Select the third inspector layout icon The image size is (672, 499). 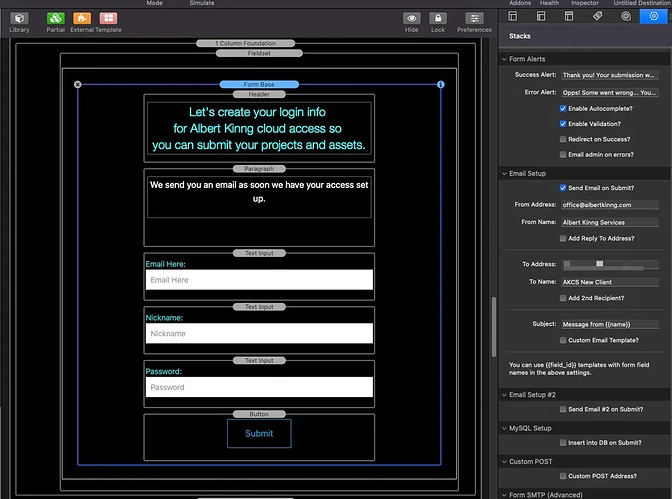pos(569,16)
